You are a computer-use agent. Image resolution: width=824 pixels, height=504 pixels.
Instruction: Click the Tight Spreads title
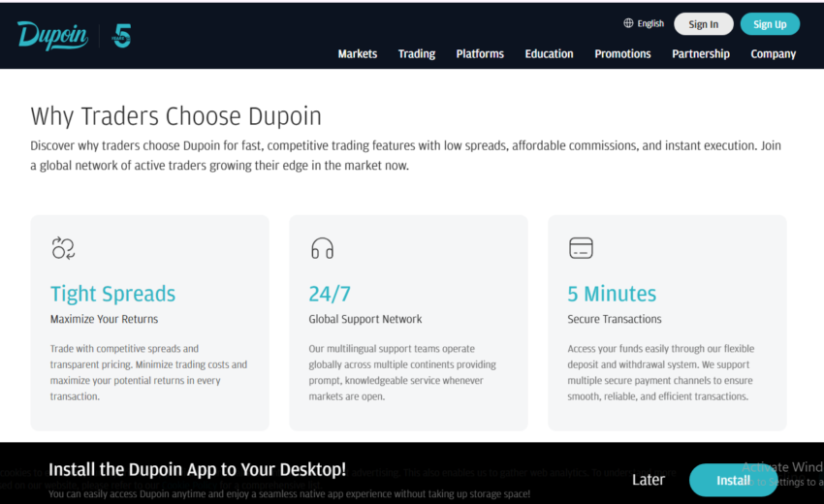(x=113, y=294)
